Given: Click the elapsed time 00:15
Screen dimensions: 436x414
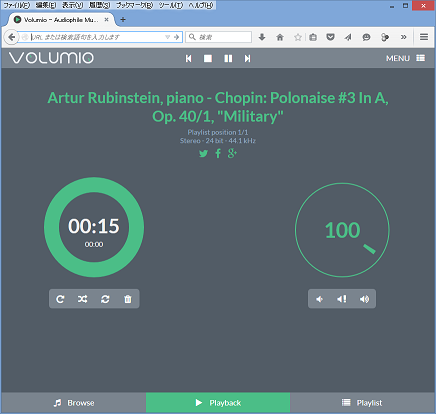Looking at the screenshot, I should point(94,226).
